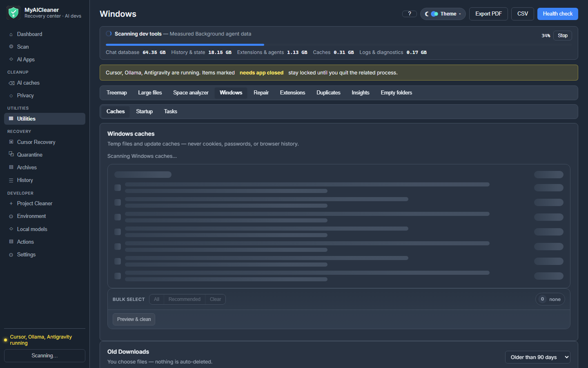Click the AI caches eraser icon
588x368 pixels.
point(11,83)
